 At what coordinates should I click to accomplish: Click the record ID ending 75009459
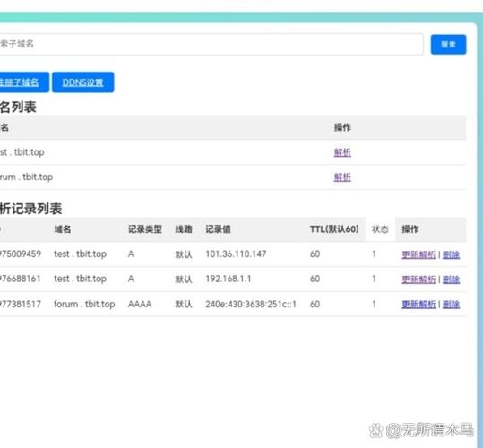point(21,254)
